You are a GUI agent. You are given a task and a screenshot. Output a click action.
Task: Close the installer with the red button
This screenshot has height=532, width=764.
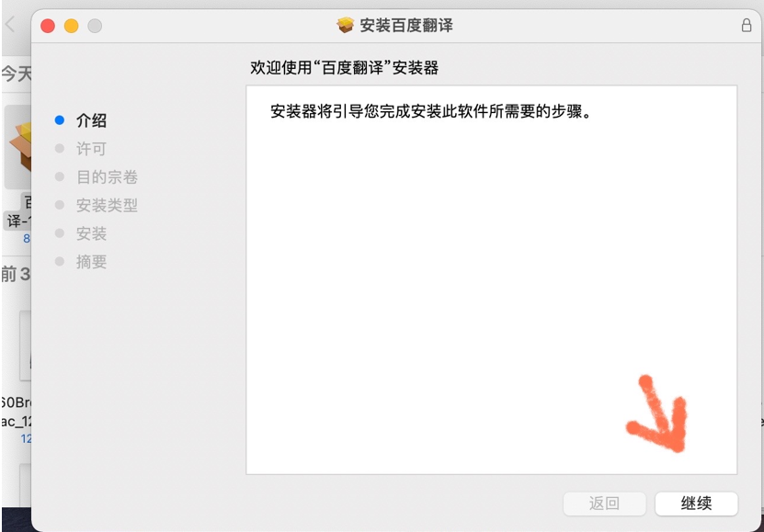(48, 26)
